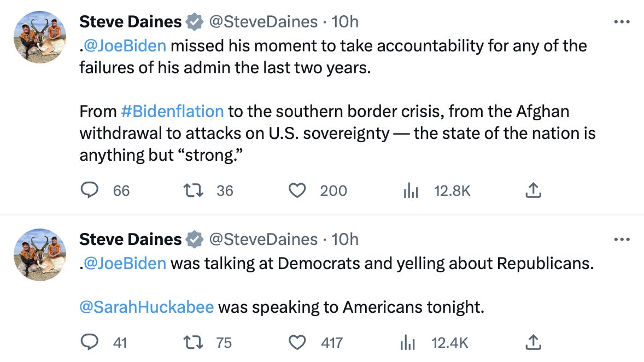
Task: Reply to the Bidenflation tweet
Action: 89,190
